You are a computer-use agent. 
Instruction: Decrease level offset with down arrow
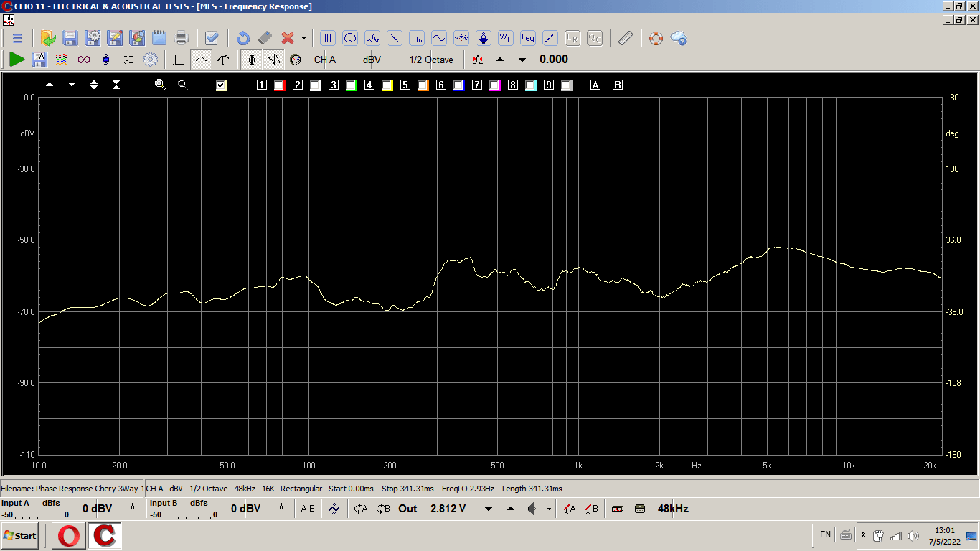[x=522, y=60]
